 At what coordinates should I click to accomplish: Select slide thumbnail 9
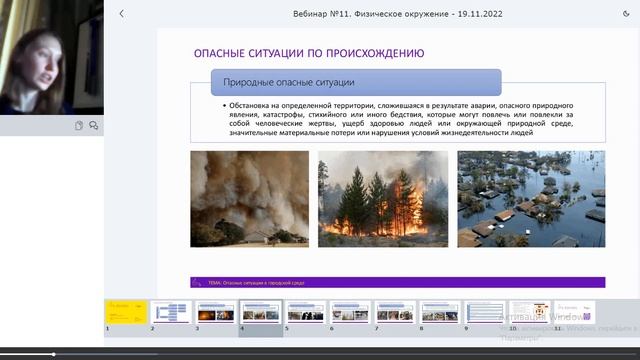pyautogui.click(x=484, y=312)
